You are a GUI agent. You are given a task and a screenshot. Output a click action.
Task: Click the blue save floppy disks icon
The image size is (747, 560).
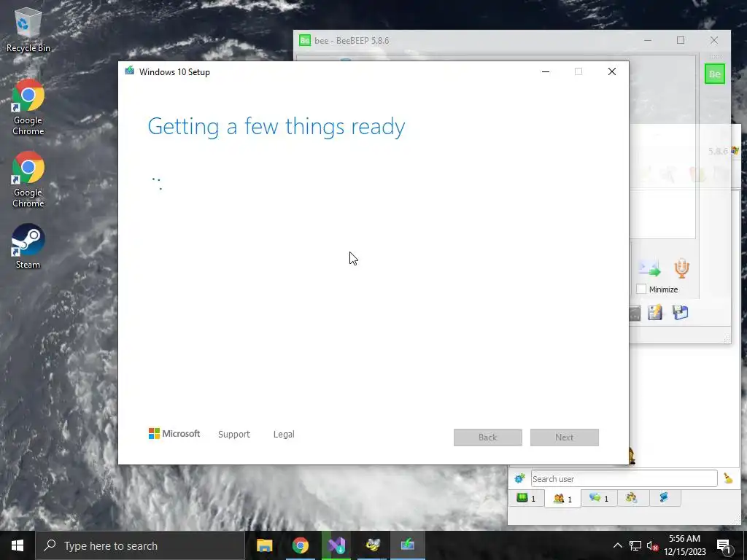(x=681, y=312)
